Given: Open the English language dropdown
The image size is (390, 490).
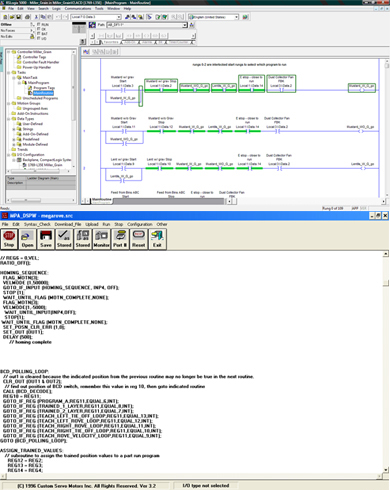Looking at the screenshot, I should [x=236, y=17].
